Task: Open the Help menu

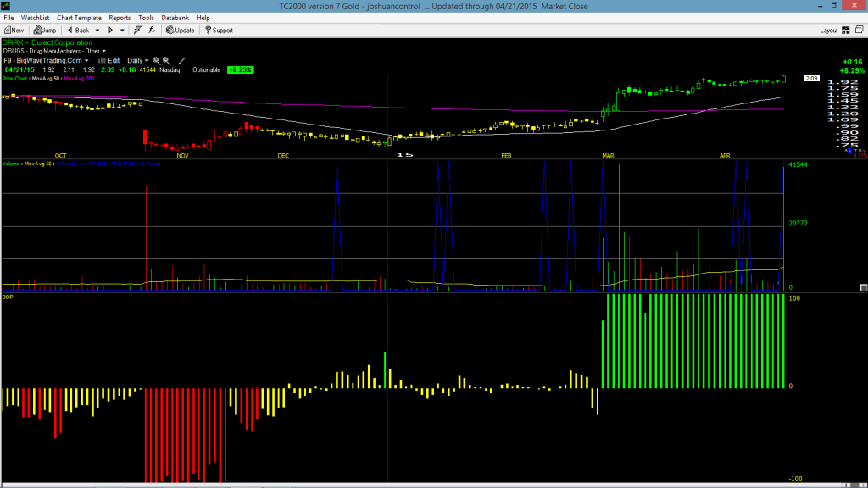Action: tap(203, 18)
